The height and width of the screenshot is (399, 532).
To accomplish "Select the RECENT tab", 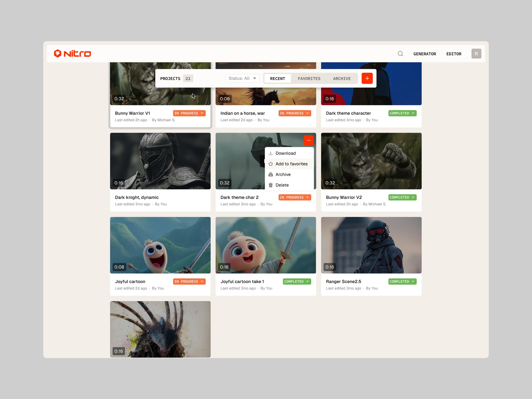I will (x=278, y=78).
